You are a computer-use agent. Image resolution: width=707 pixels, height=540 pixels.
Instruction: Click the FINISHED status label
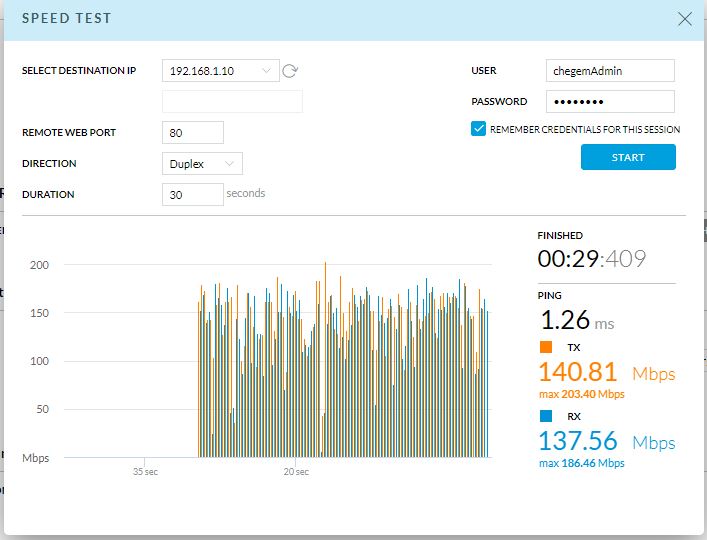(560, 235)
